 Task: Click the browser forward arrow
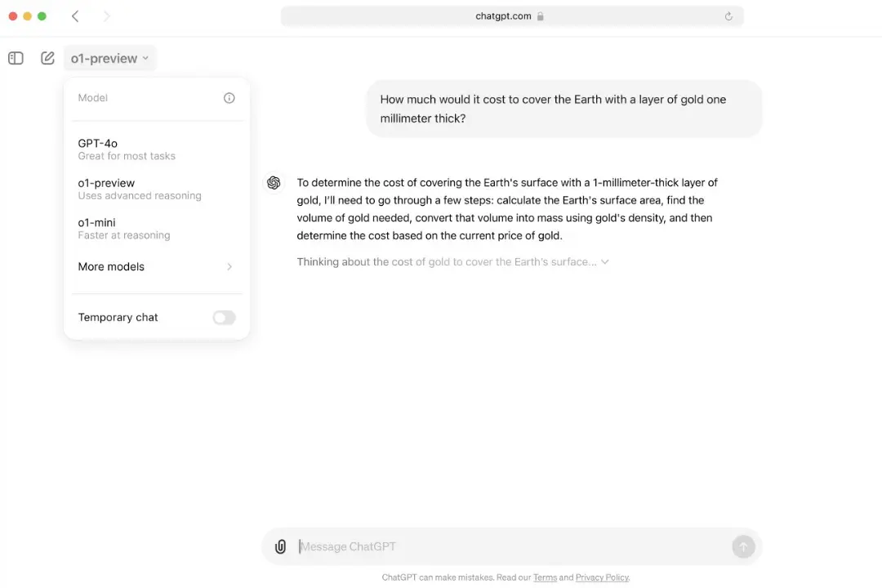(x=106, y=16)
